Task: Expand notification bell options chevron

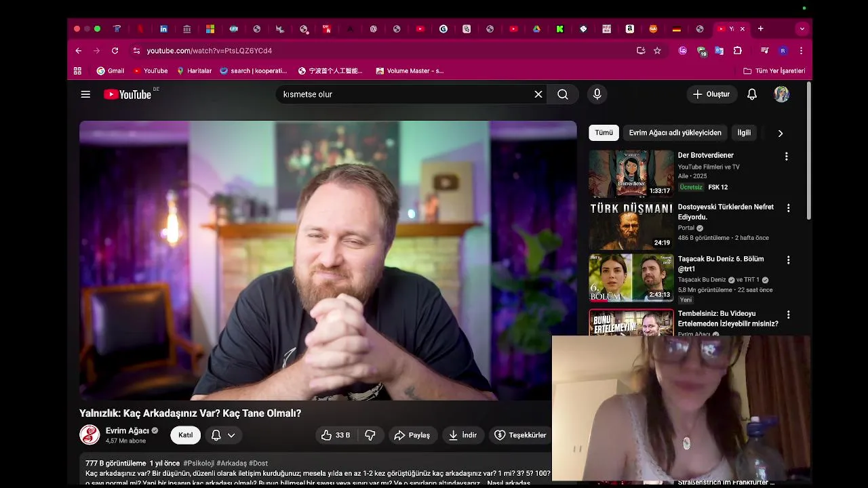Action: pos(231,435)
